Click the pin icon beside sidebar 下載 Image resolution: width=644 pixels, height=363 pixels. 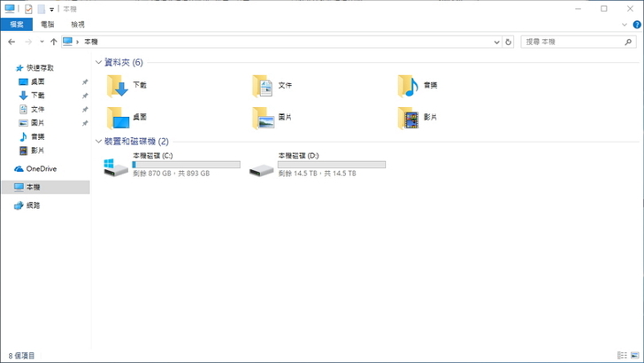tap(85, 96)
